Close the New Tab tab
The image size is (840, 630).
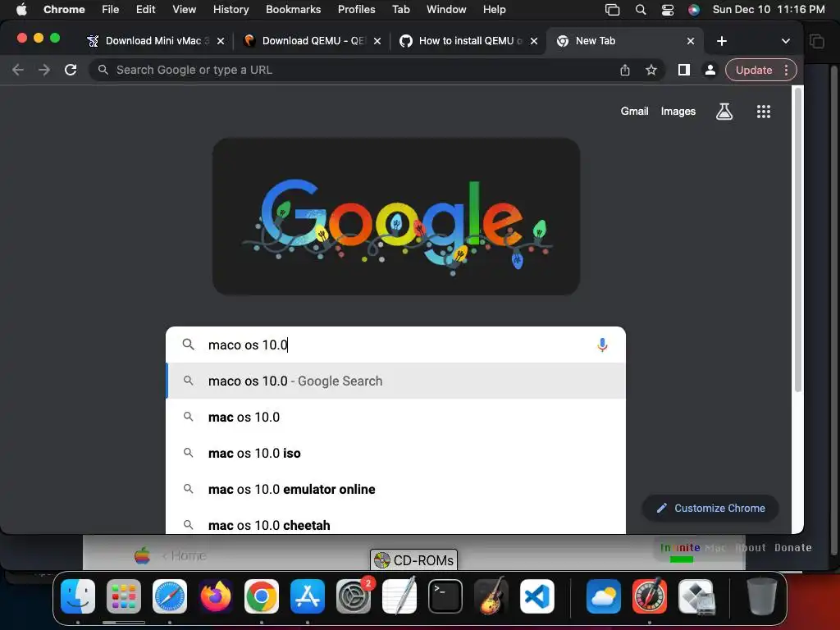[691, 41]
